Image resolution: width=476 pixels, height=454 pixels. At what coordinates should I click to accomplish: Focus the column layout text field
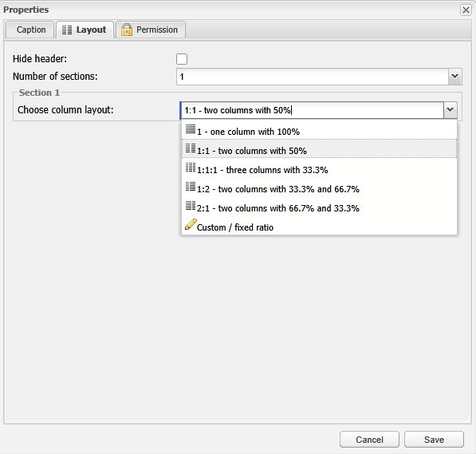coord(312,110)
